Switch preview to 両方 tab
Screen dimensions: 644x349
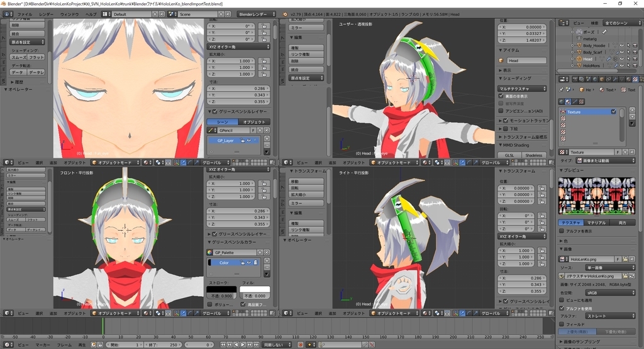point(622,223)
